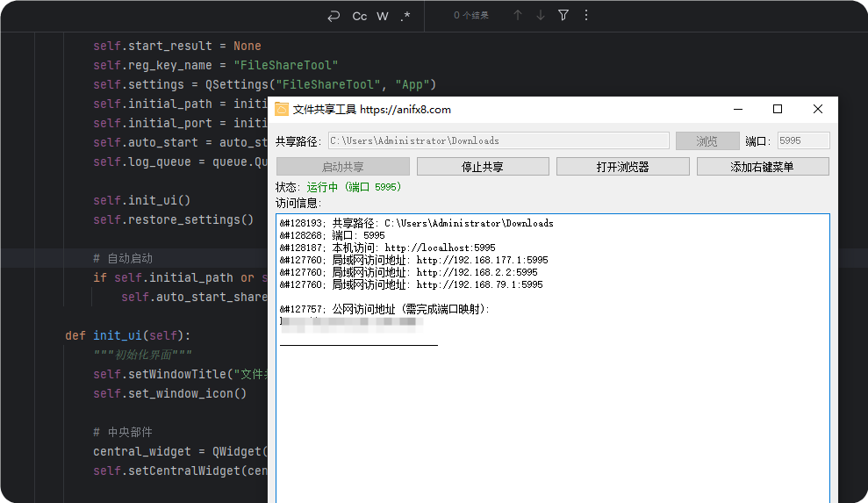The height and width of the screenshot is (503, 868).
Task: Click the 端口 port field showing 5995
Action: [802, 141]
